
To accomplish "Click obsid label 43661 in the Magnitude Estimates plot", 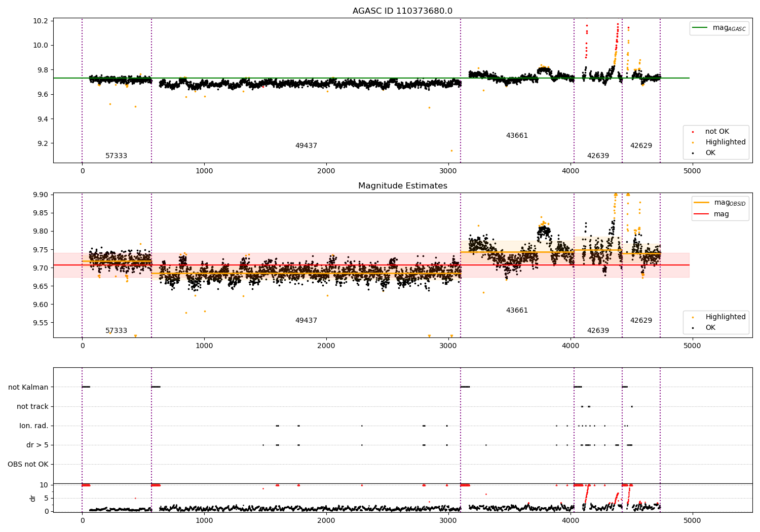I will pyautogui.click(x=517, y=311).
